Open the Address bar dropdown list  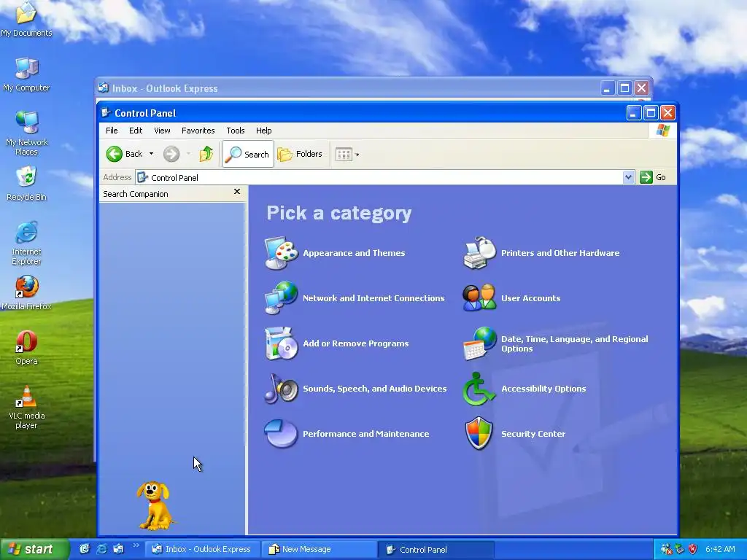(x=628, y=177)
